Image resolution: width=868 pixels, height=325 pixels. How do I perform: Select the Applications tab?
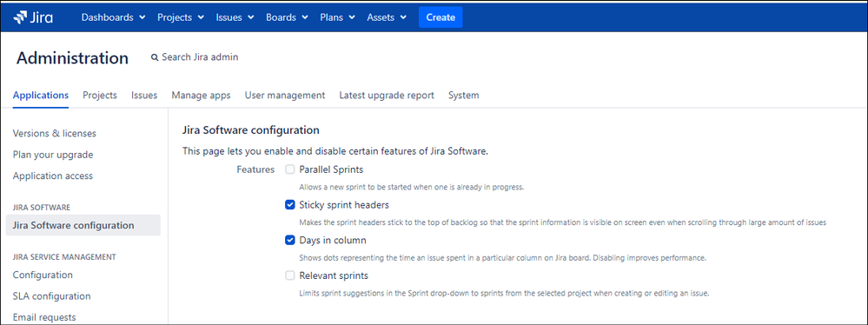coord(41,96)
